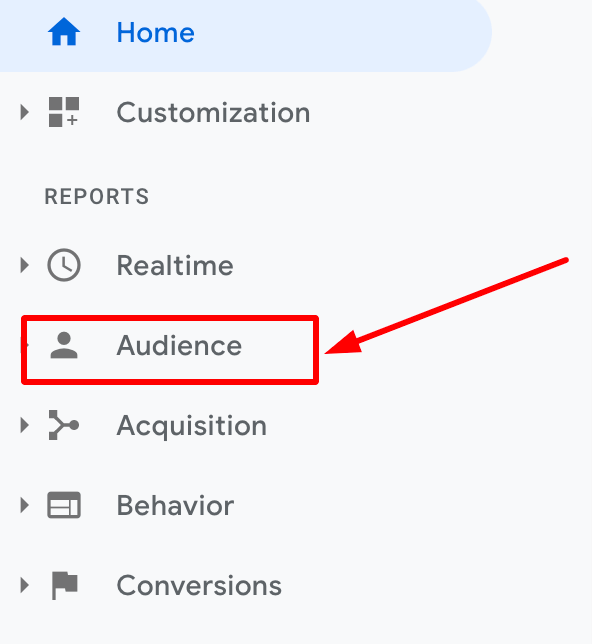Click the Conversions flag icon

[64, 585]
